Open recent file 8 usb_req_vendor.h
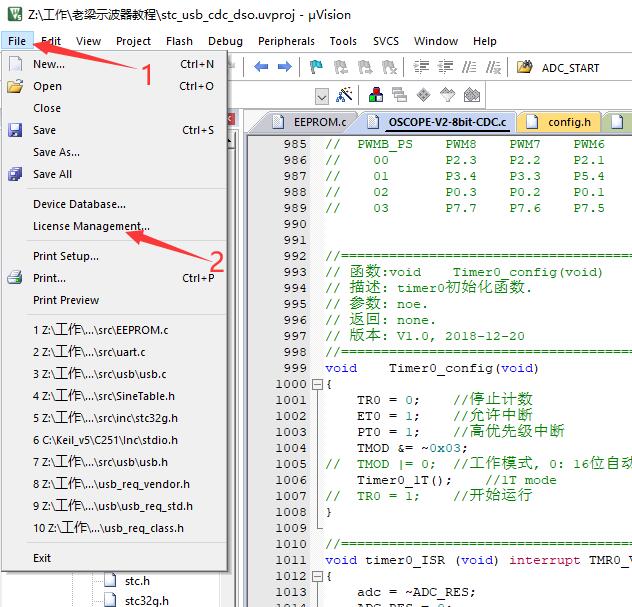 pos(114,484)
